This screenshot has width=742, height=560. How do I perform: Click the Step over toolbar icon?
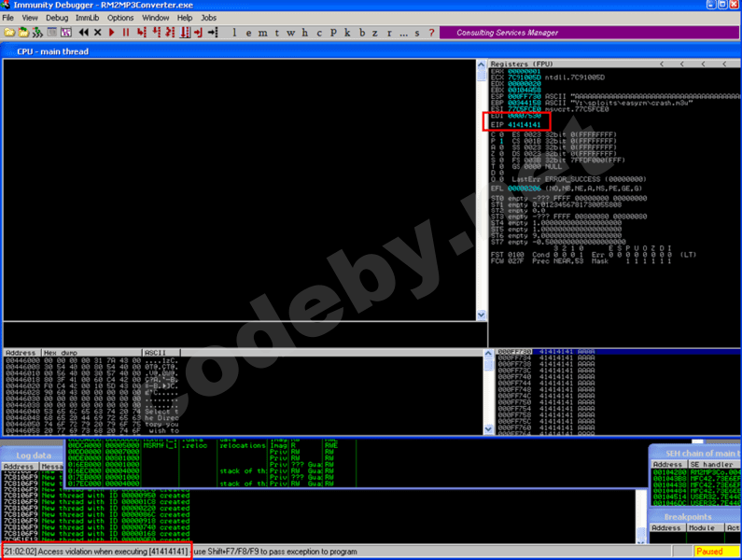tap(156, 33)
